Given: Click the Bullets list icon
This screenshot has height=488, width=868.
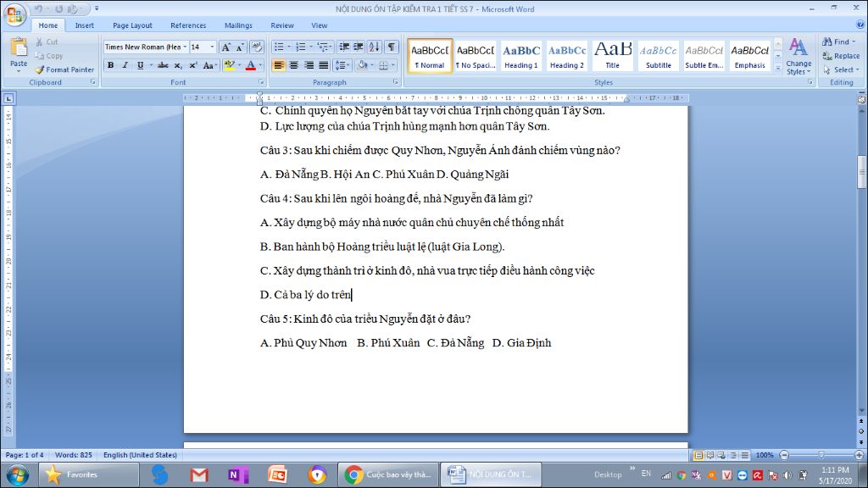Looking at the screenshot, I should click(278, 47).
